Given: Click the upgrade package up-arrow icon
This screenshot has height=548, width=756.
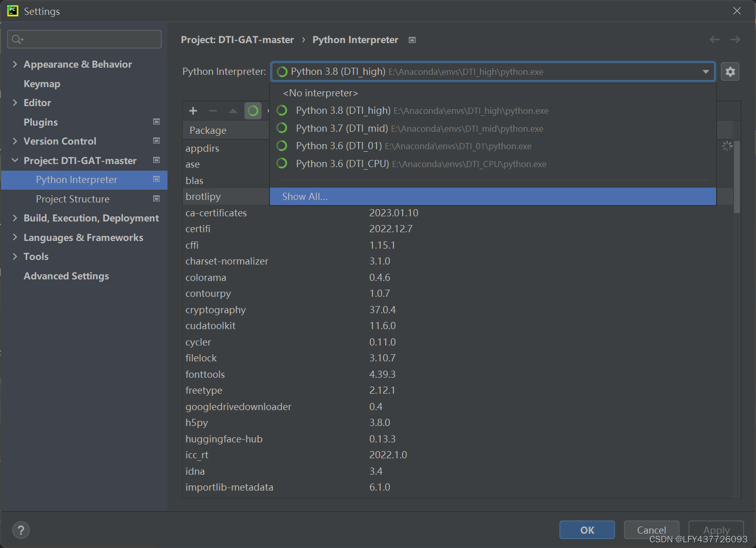Looking at the screenshot, I should tap(233, 111).
